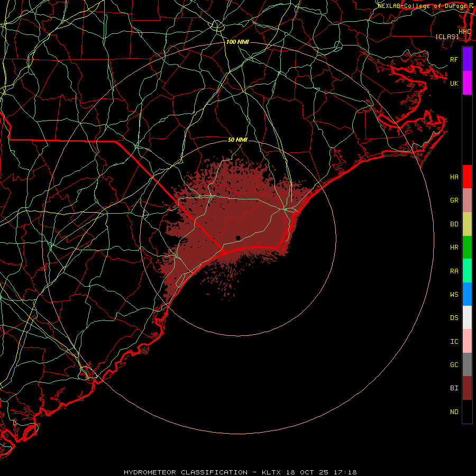Click the pink GR legend swatch
Screen dimensions: 476x476
coord(467,200)
